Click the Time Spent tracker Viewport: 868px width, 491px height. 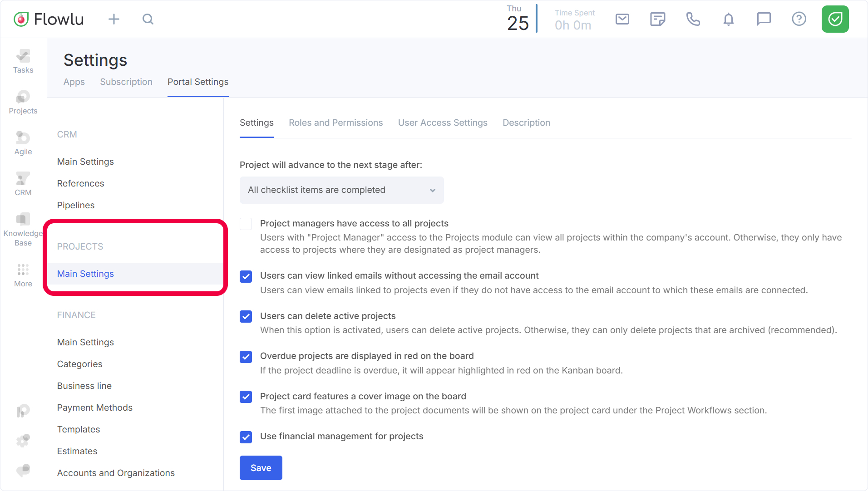click(x=573, y=20)
